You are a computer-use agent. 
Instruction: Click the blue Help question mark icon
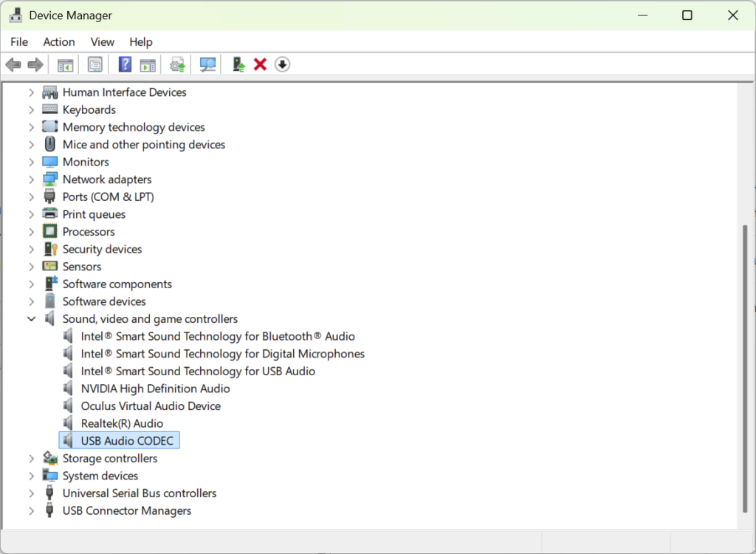click(125, 65)
